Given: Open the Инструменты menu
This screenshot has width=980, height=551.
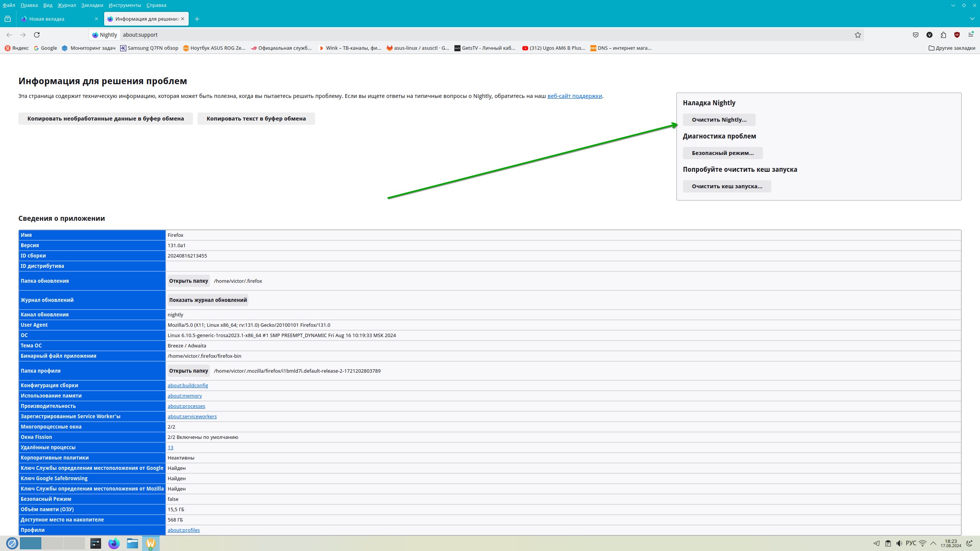Looking at the screenshot, I should (124, 5).
